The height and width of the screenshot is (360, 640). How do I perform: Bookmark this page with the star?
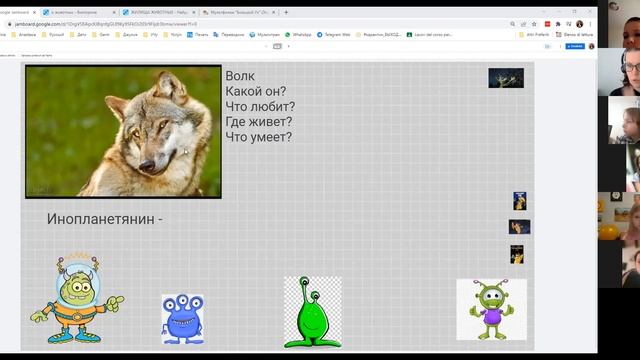[x=534, y=24]
